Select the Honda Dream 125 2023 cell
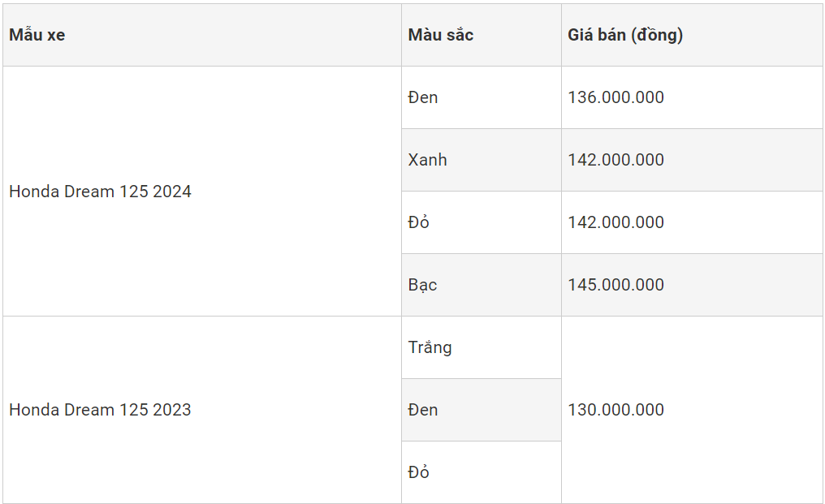825x504 pixels. point(101,410)
